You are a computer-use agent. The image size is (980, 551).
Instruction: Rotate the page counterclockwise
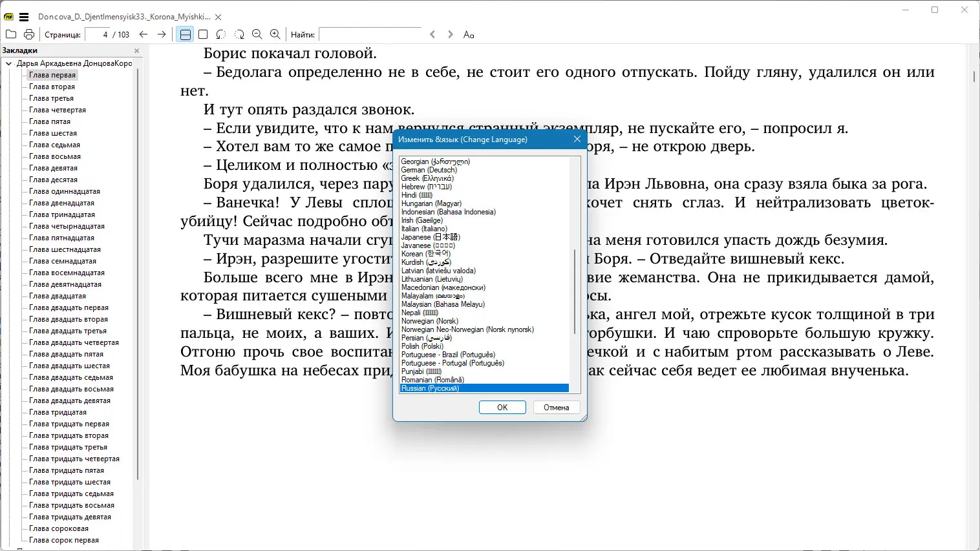coord(221,34)
